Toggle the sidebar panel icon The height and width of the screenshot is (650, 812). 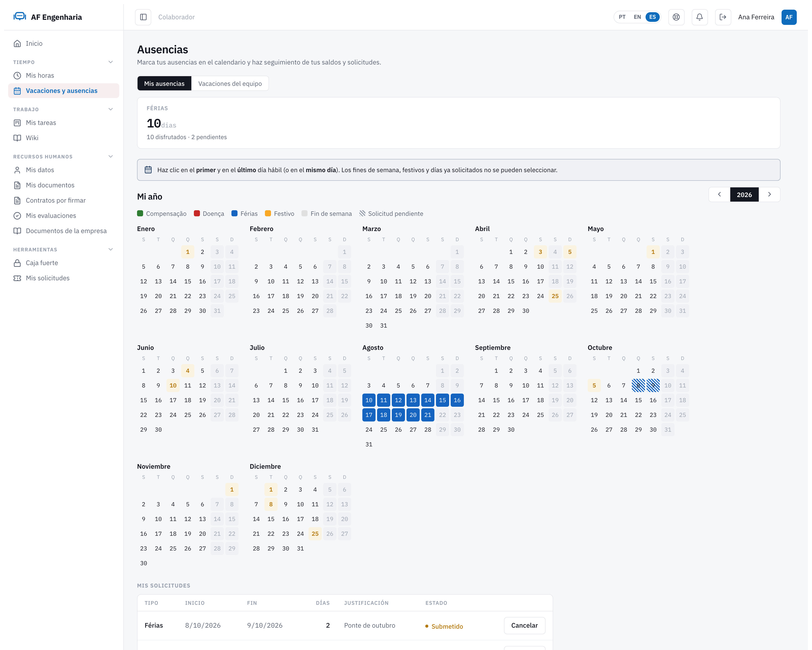pyautogui.click(x=143, y=17)
